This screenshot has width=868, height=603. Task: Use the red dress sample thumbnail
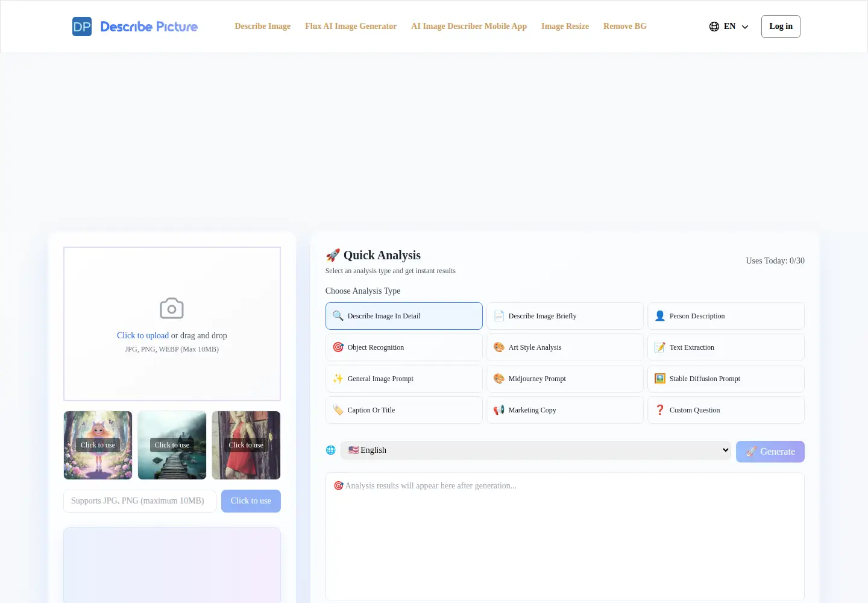click(246, 445)
